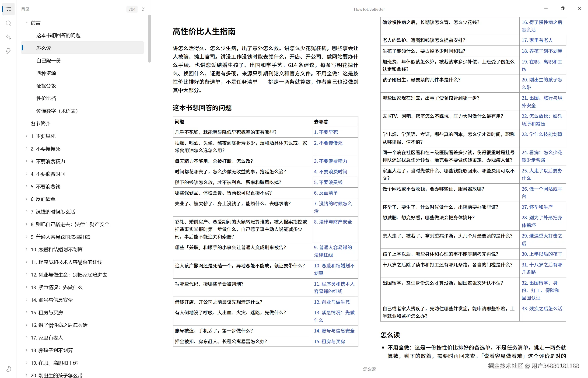
Task: Select 四种资源 in the outline
Action: coord(46,73)
